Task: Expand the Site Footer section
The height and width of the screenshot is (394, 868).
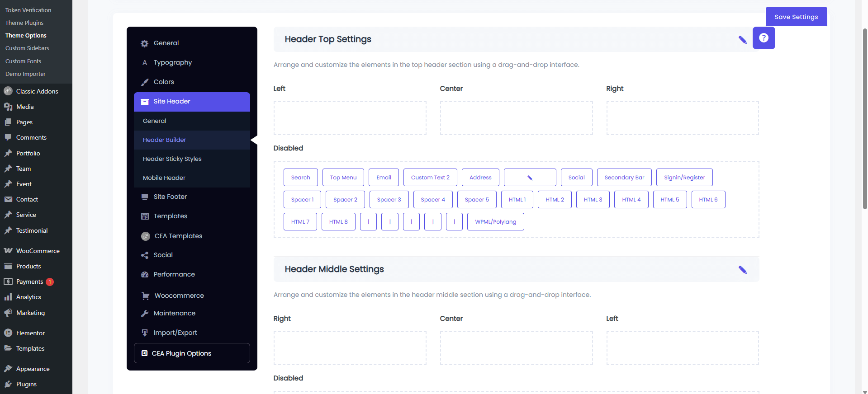Action: tap(170, 197)
